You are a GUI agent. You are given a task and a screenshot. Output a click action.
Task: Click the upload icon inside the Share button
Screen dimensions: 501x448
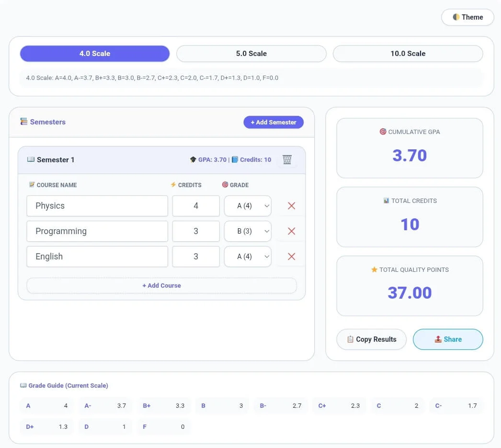[x=438, y=339]
